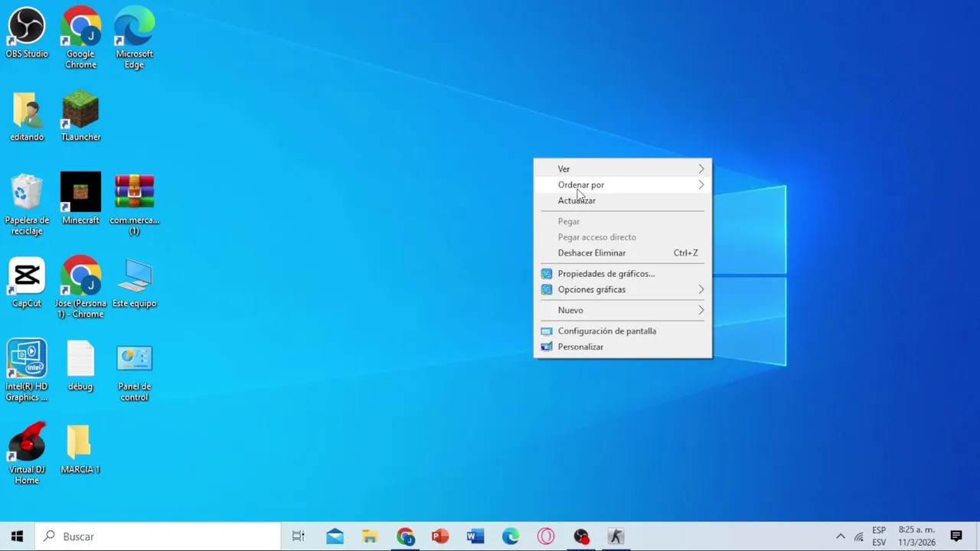
Task: Choose Deshacer Eliminar in context menu
Action: pos(622,253)
